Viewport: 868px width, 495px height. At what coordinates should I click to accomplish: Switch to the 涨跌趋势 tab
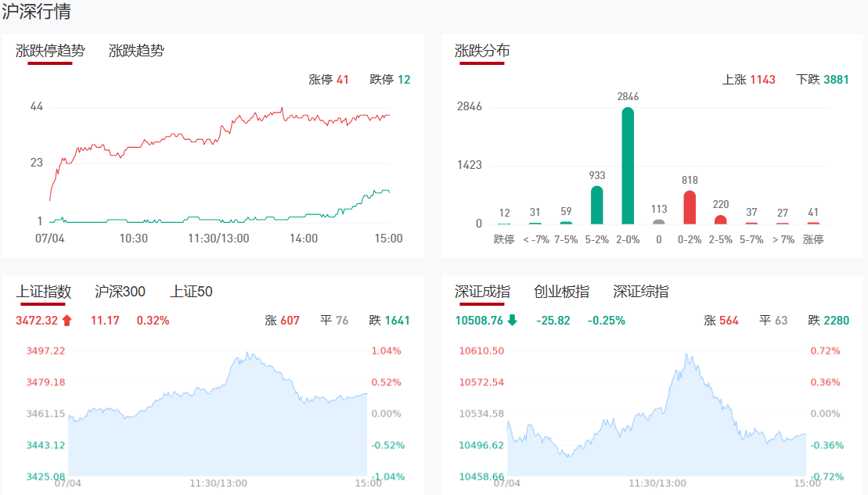(137, 51)
